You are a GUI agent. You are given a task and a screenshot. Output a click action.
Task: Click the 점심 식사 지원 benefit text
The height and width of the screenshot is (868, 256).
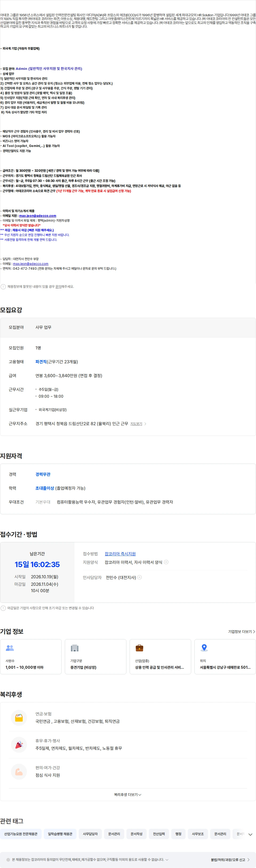pyautogui.click(x=47, y=775)
